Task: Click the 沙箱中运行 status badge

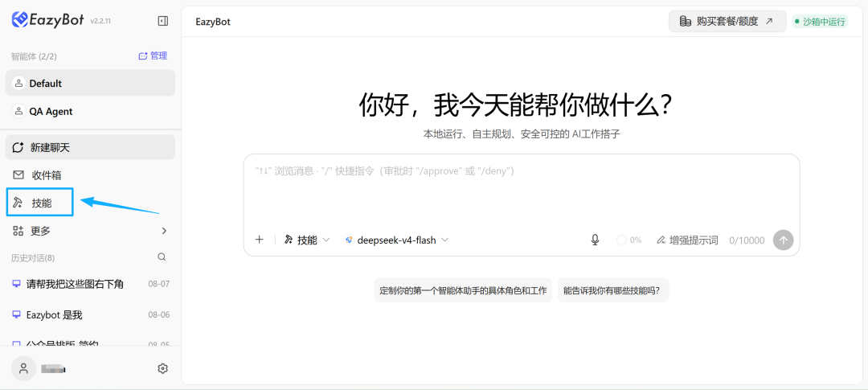Action: coord(820,22)
